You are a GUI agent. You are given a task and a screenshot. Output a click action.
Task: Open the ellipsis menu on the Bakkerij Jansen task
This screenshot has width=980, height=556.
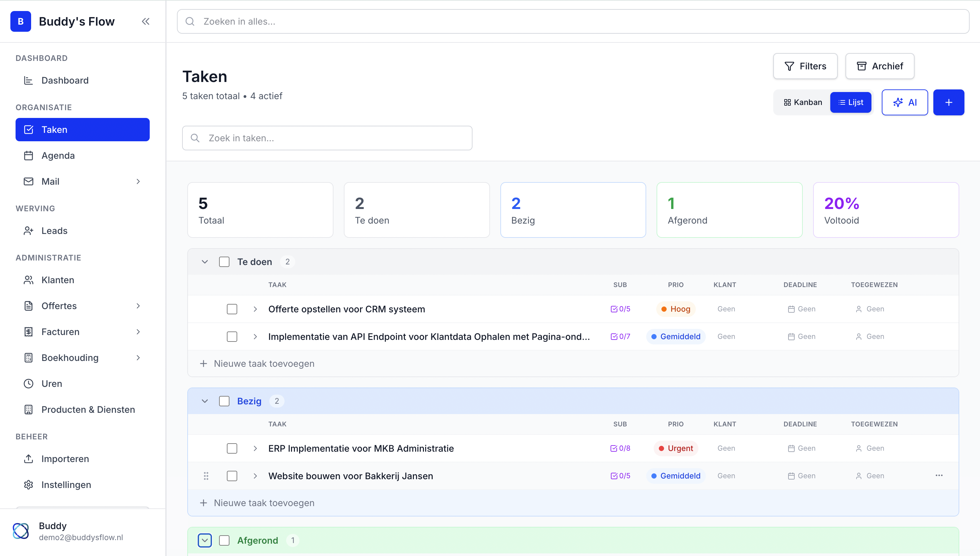click(x=939, y=476)
